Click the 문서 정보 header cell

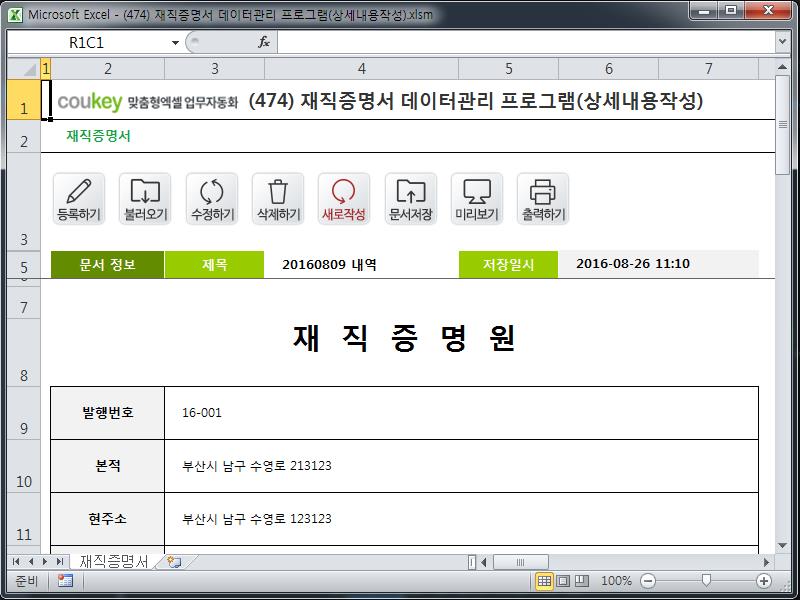tap(108, 264)
